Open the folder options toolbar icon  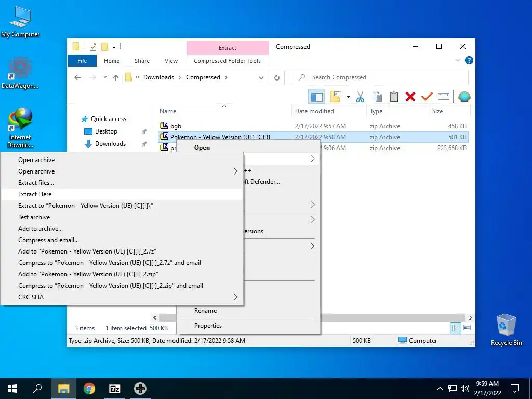point(335,97)
